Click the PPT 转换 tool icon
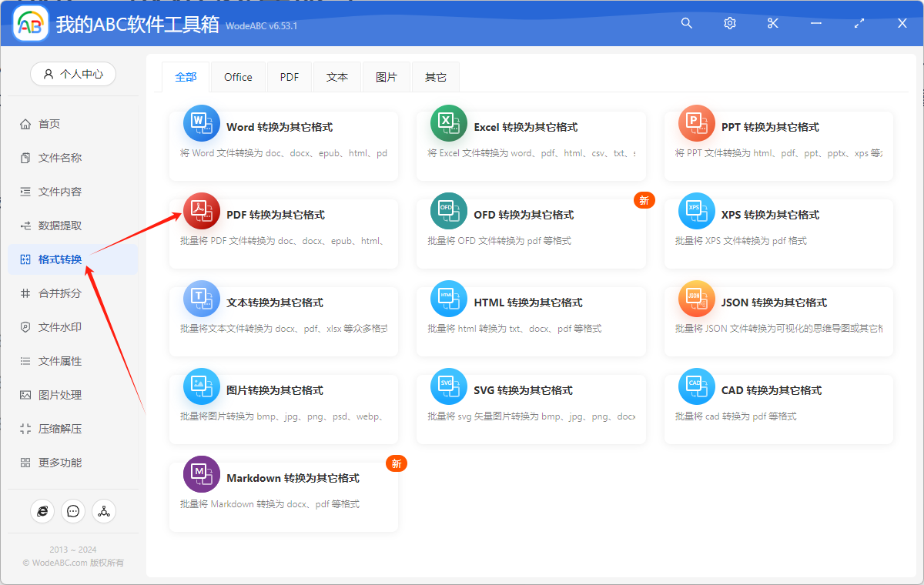This screenshot has height=585, width=924. click(696, 122)
